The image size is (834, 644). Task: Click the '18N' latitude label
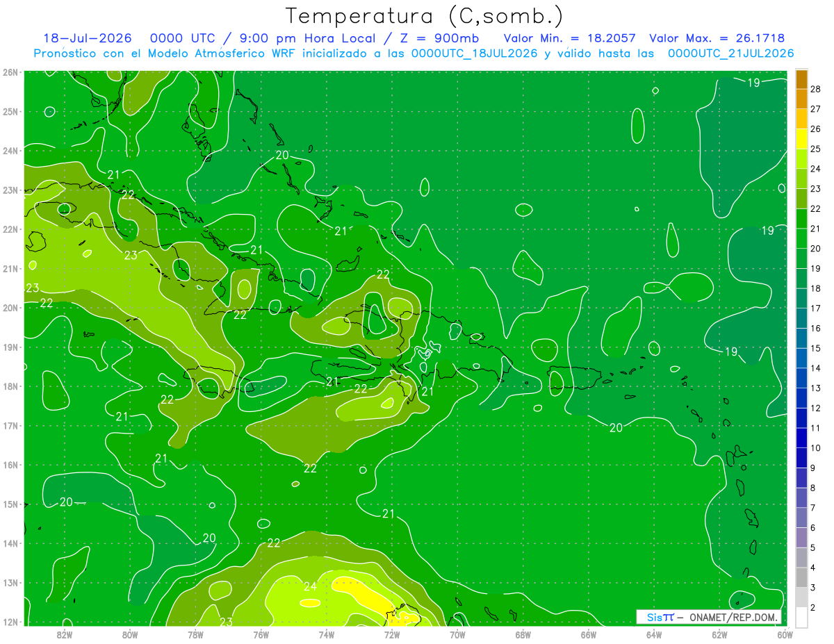[10, 386]
